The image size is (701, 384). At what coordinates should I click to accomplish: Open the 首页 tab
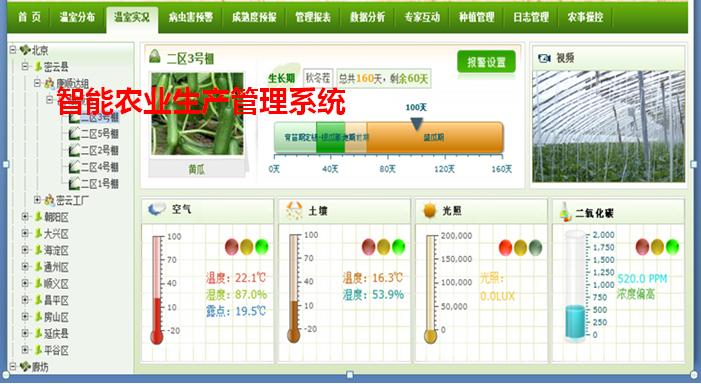[x=29, y=17]
